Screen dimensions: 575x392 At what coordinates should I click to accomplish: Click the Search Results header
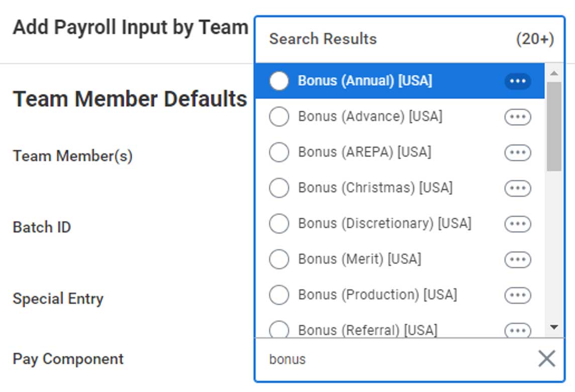coord(323,39)
